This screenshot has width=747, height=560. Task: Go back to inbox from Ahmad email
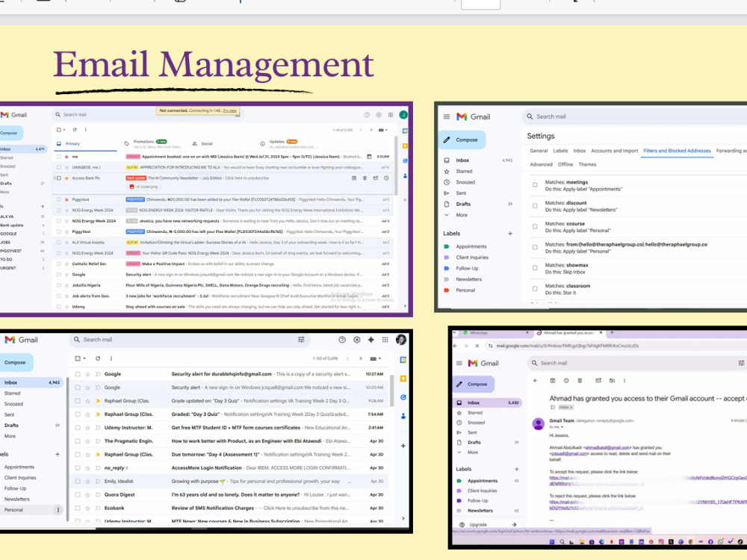[536, 381]
